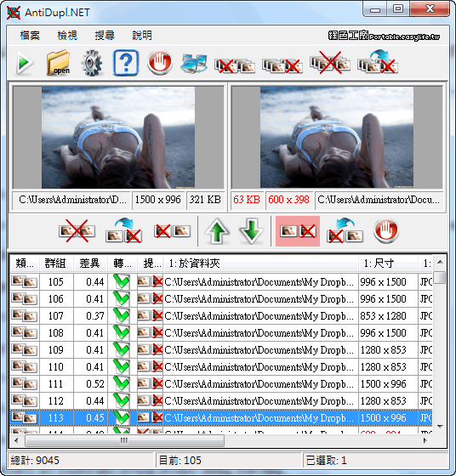The height and width of the screenshot is (476, 456).
Task: Select the result row for group 107
Action: tap(221, 316)
